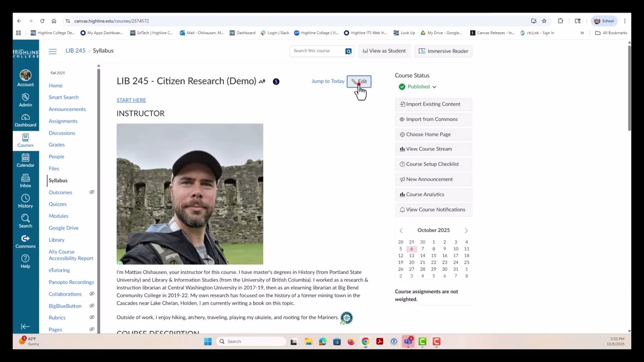Show more bookmarks with double chevron
The image size is (644, 362).
(582, 33)
